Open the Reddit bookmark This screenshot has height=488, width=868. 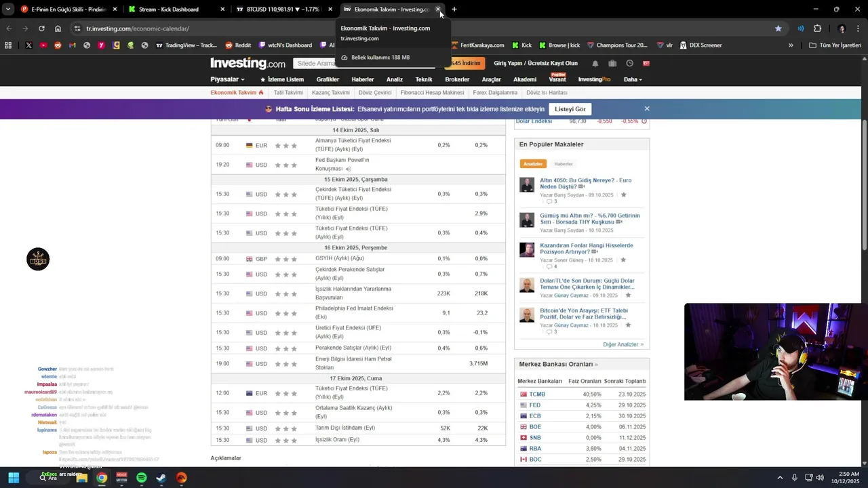point(237,45)
